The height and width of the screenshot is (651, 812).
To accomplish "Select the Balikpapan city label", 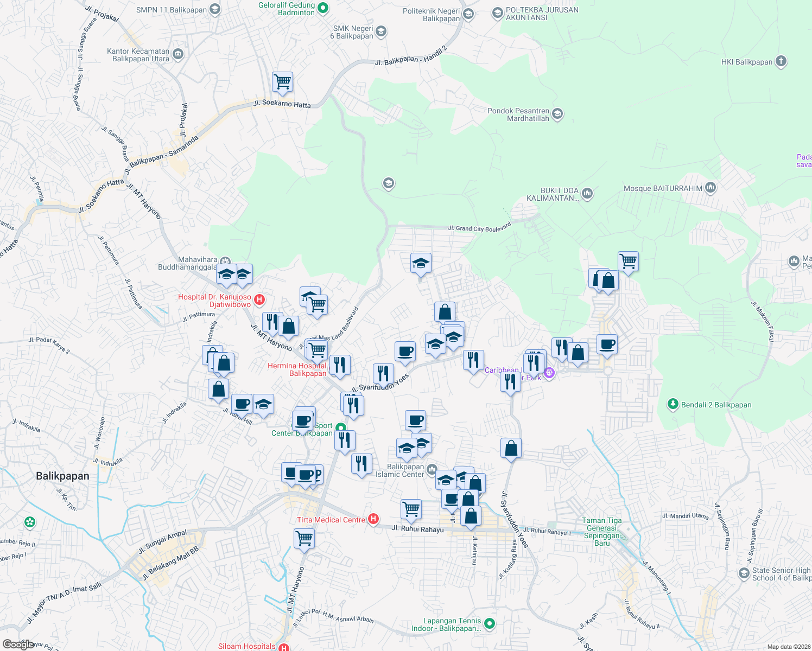I will coord(62,476).
